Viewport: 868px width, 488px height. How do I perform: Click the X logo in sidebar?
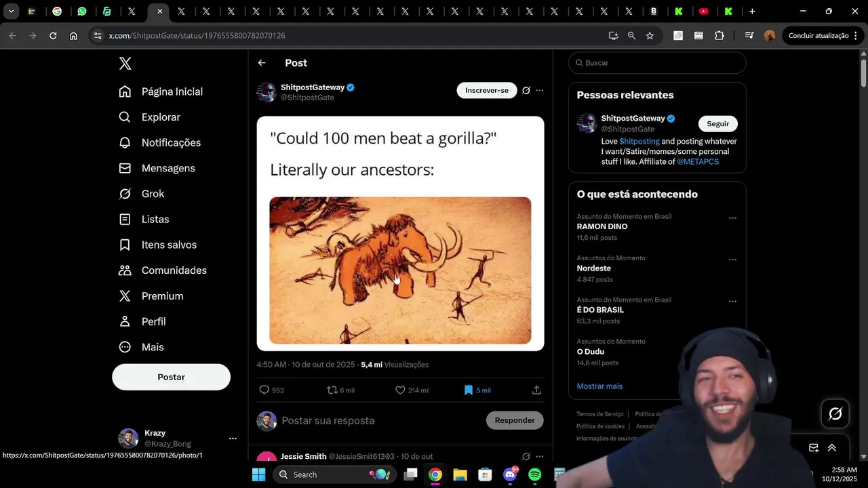[x=125, y=63]
